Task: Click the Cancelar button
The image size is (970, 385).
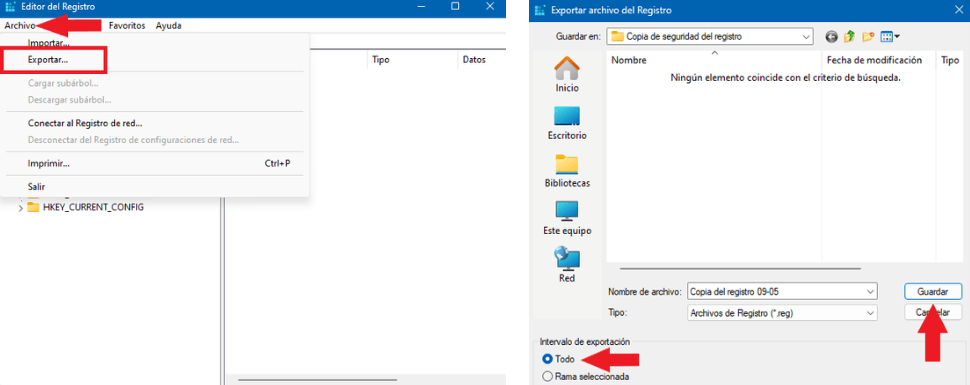Action: pyautogui.click(x=933, y=313)
